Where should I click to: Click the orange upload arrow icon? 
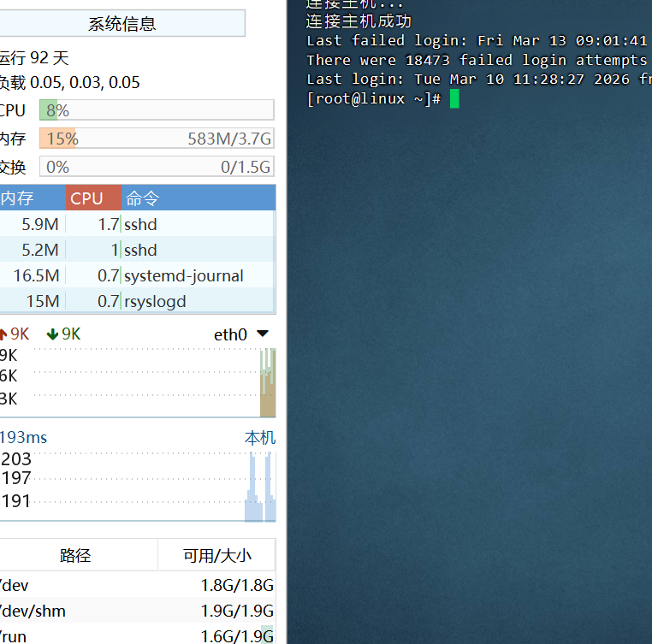(3, 334)
